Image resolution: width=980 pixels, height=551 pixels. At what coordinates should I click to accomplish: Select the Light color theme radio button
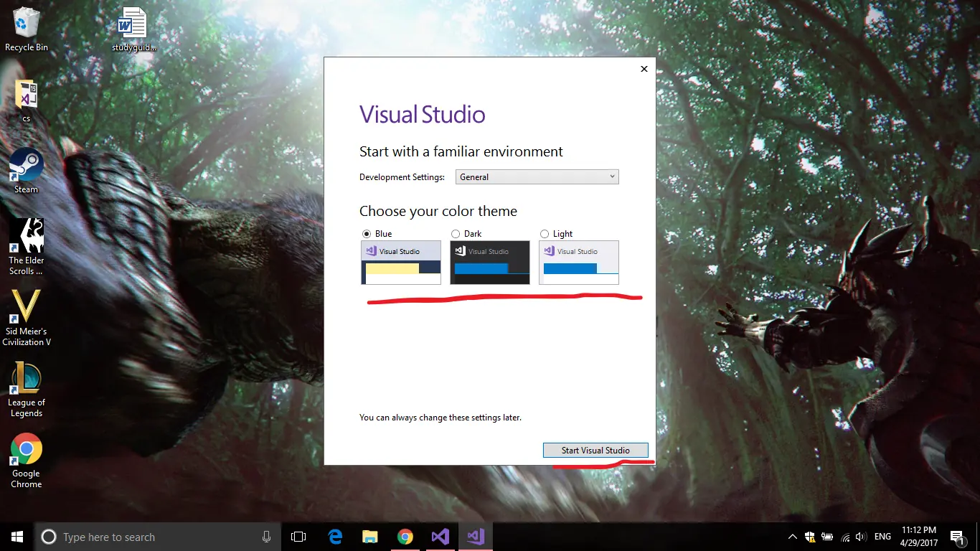pos(545,234)
